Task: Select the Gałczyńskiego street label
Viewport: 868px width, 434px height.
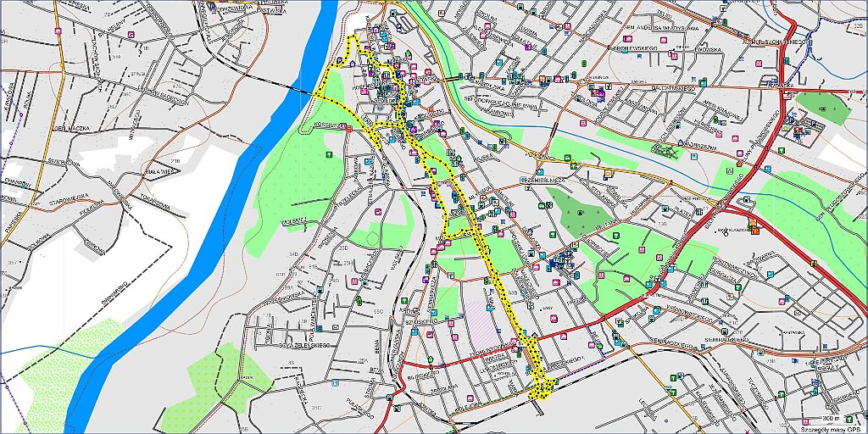Action: click(673, 87)
